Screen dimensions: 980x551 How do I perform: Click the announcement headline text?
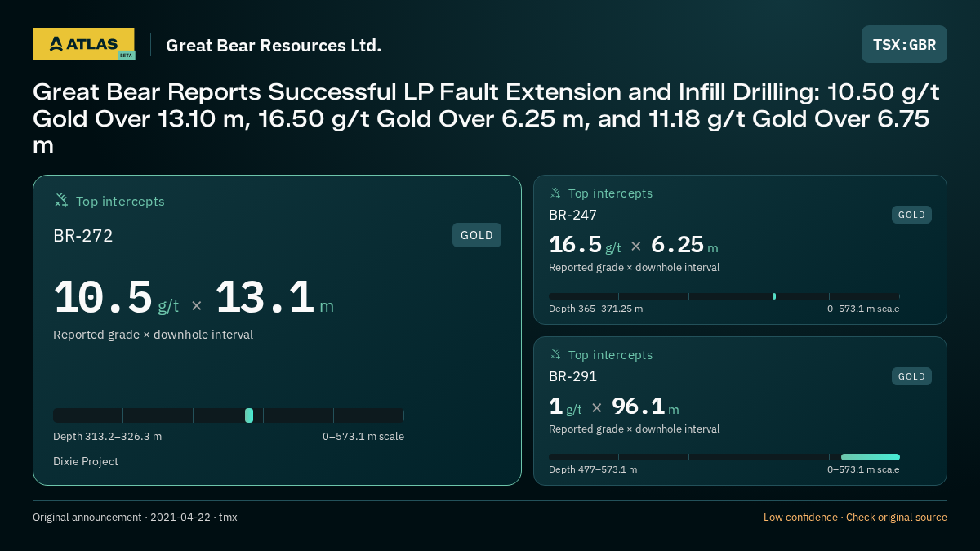(487, 118)
